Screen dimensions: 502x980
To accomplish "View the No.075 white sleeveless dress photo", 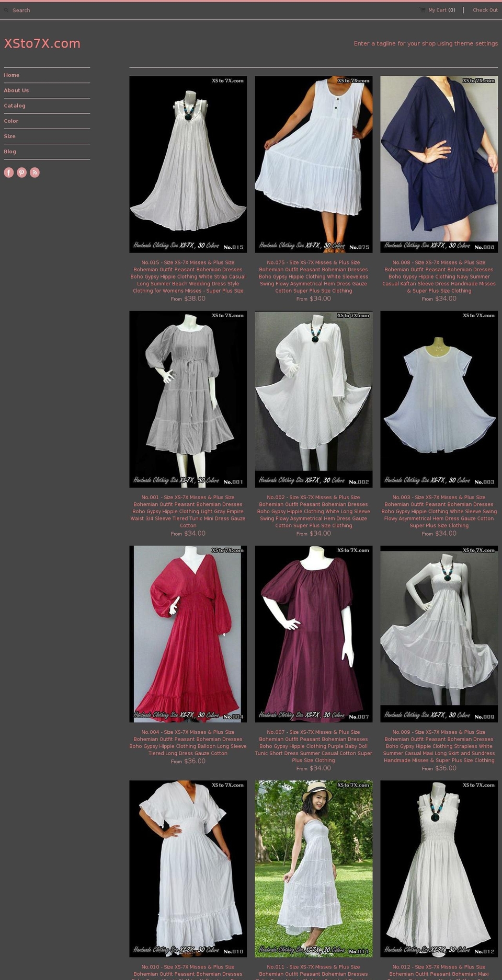I will (314, 164).
